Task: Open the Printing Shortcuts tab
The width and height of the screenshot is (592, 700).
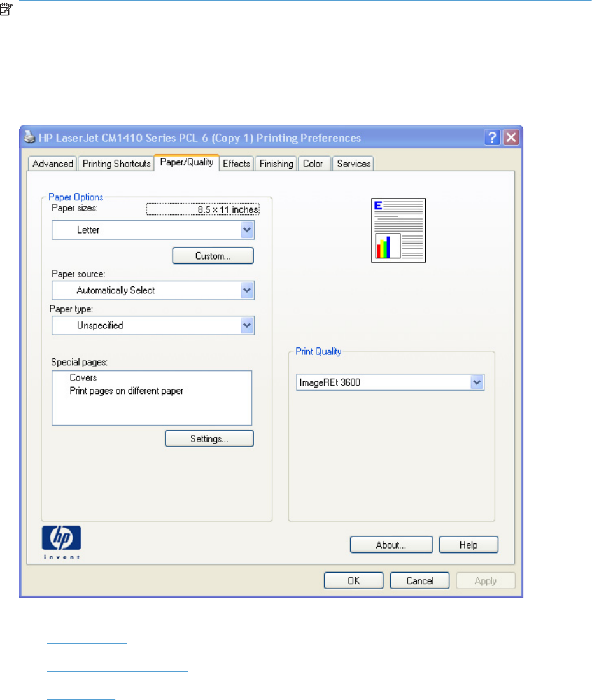Action: pyautogui.click(x=116, y=164)
